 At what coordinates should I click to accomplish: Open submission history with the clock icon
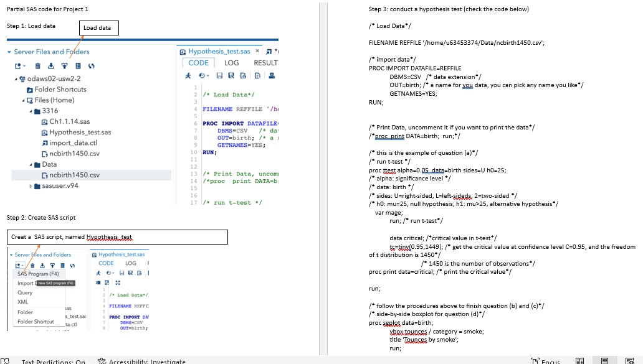(202, 75)
